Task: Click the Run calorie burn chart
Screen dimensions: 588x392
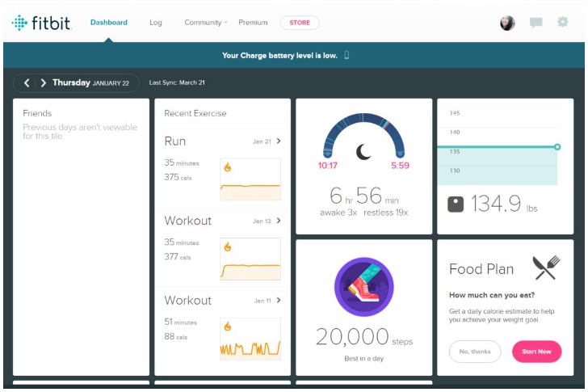Action: point(250,179)
